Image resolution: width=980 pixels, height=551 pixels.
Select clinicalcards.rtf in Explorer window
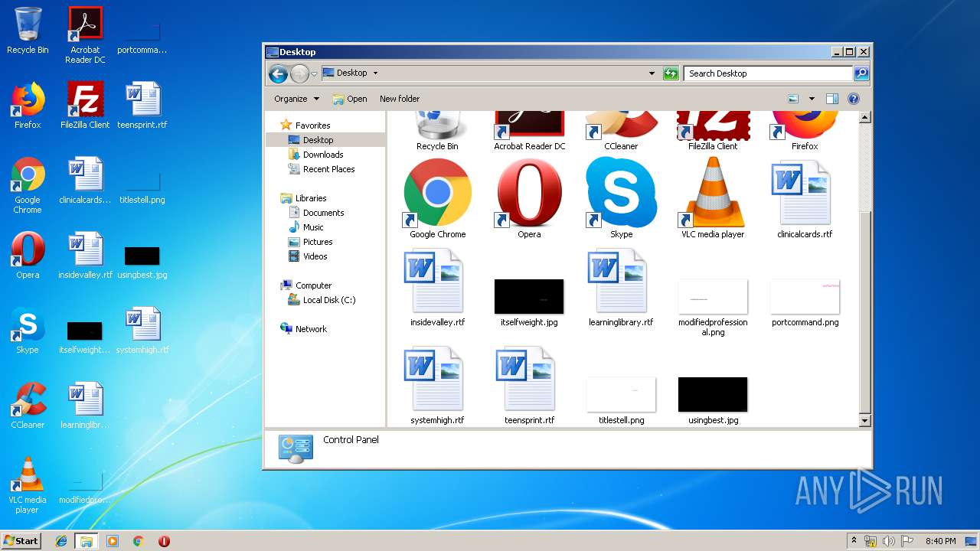[x=805, y=198]
